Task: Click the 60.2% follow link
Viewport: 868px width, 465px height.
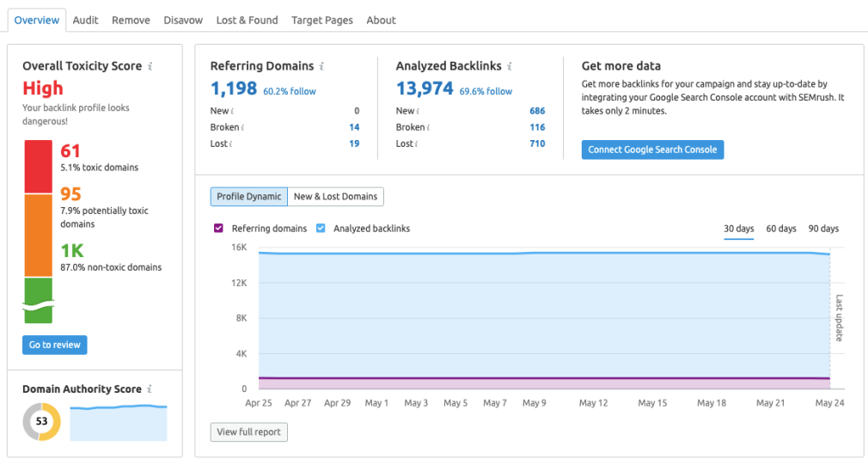Action: 290,91
